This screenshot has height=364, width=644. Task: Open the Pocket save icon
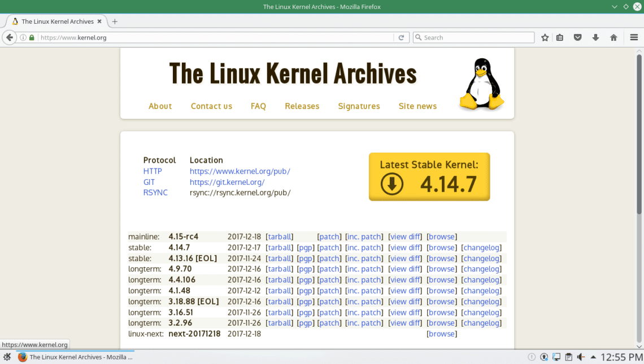pos(577,37)
